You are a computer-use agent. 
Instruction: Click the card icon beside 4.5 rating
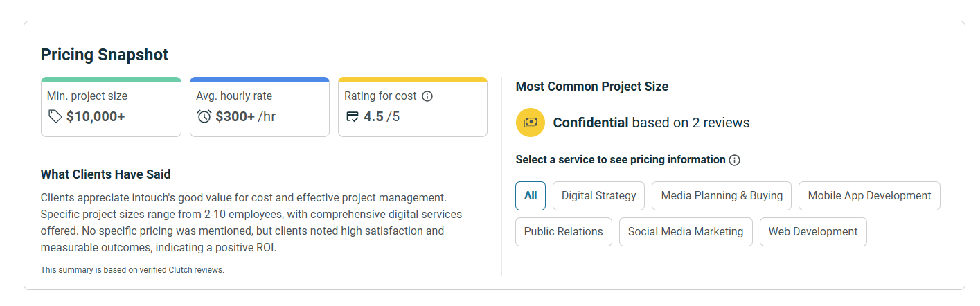[353, 116]
